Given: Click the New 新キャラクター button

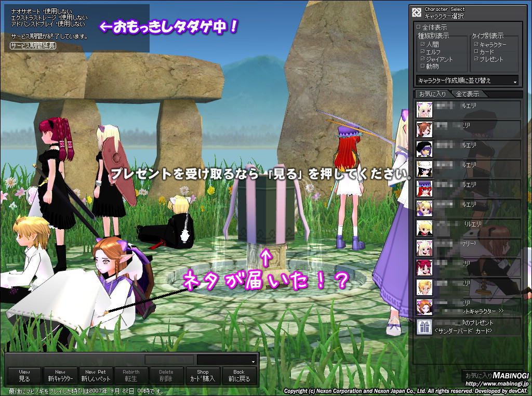Looking at the screenshot, I should click(x=60, y=376).
